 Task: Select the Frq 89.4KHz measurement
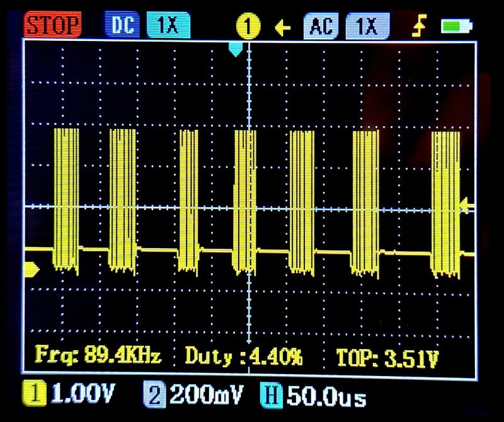(98, 356)
